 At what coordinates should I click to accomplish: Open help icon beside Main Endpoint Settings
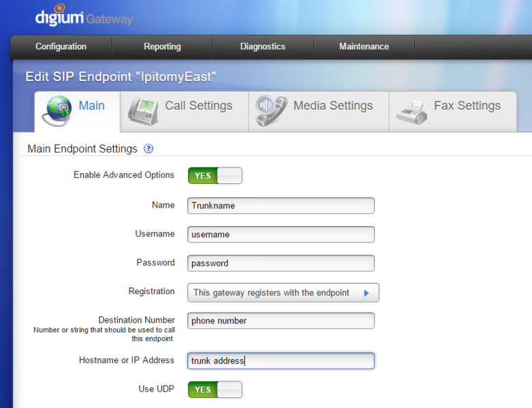[x=148, y=148]
